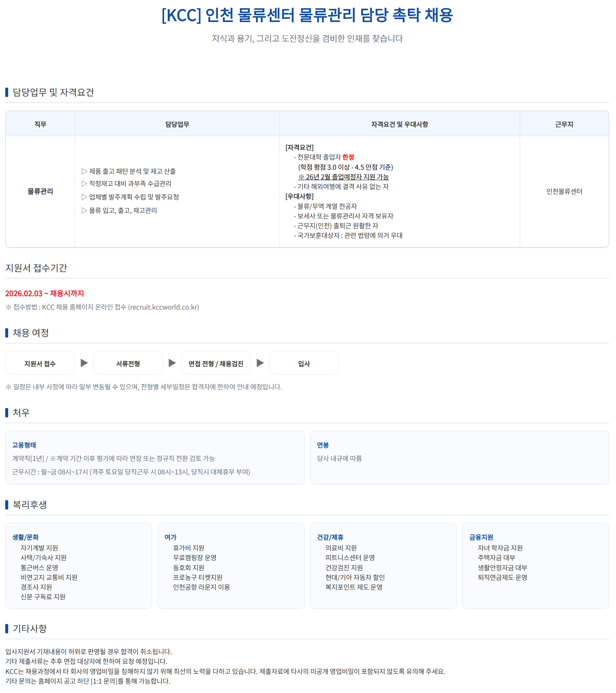Click the 연봉 card title

(x=323, y=445)
